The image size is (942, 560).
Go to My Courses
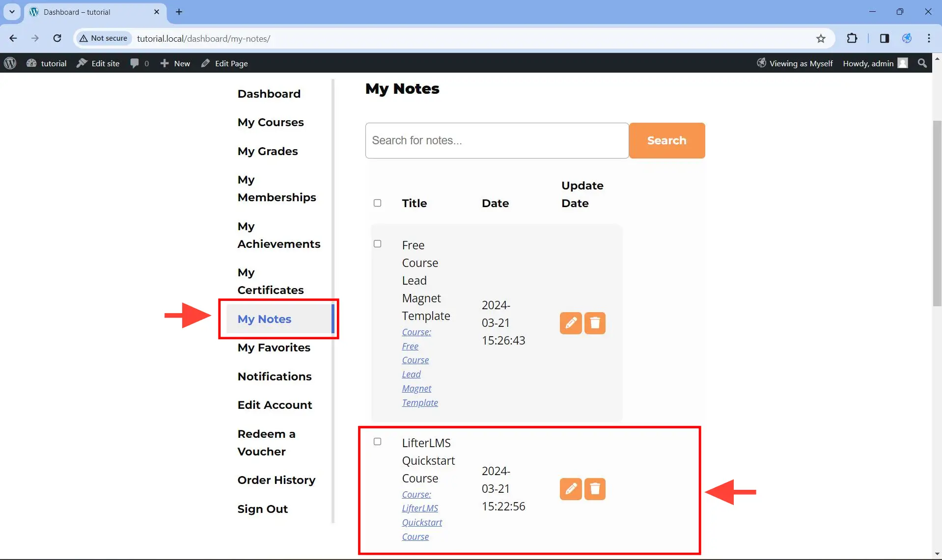click(271, 122)
